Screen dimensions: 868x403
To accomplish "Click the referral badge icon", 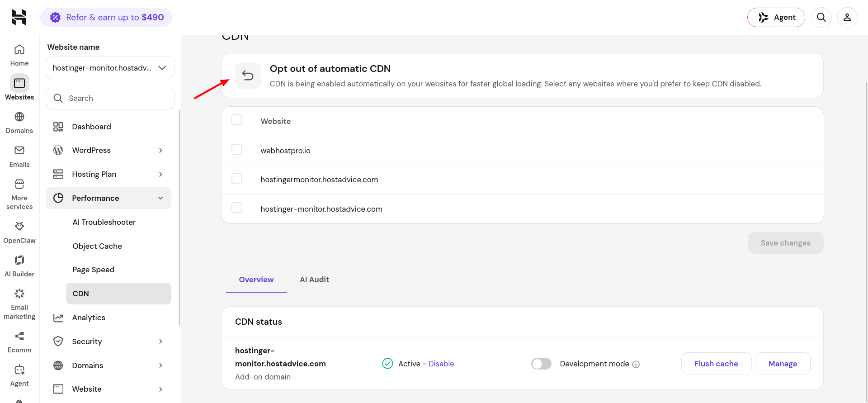I will (x=55, y=17).
